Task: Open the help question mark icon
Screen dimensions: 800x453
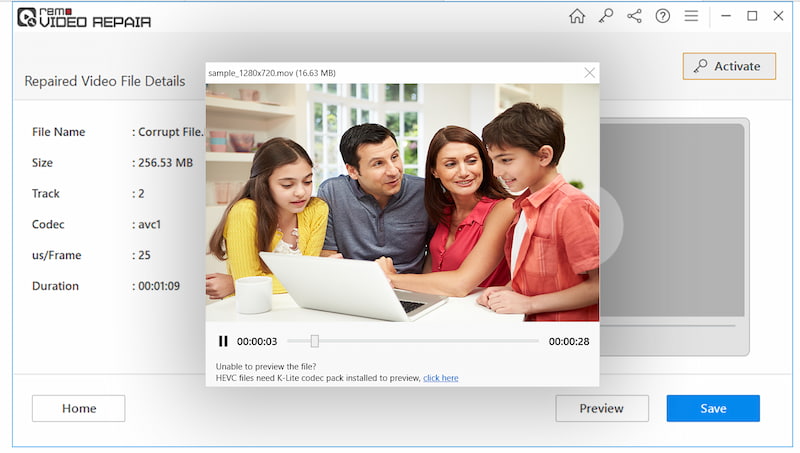Action: (x=663, y=16)
